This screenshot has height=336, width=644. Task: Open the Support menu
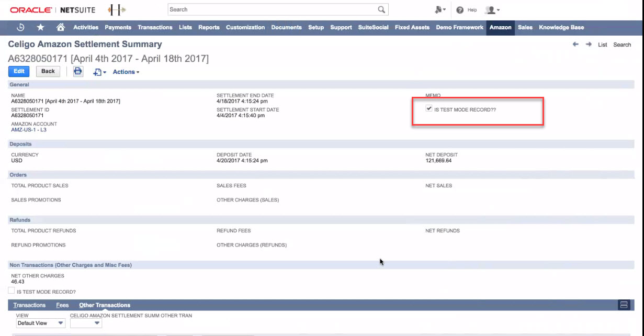pos(341,27)
